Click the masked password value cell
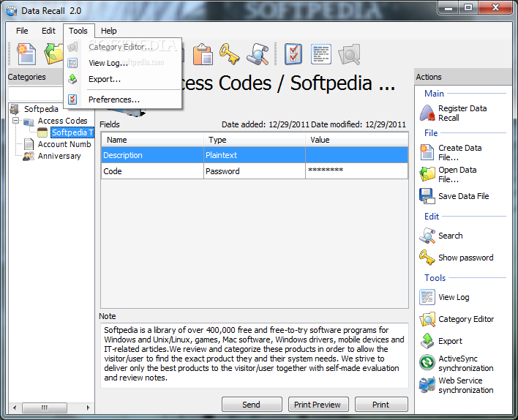518x420 pixels. click(357, 171)
